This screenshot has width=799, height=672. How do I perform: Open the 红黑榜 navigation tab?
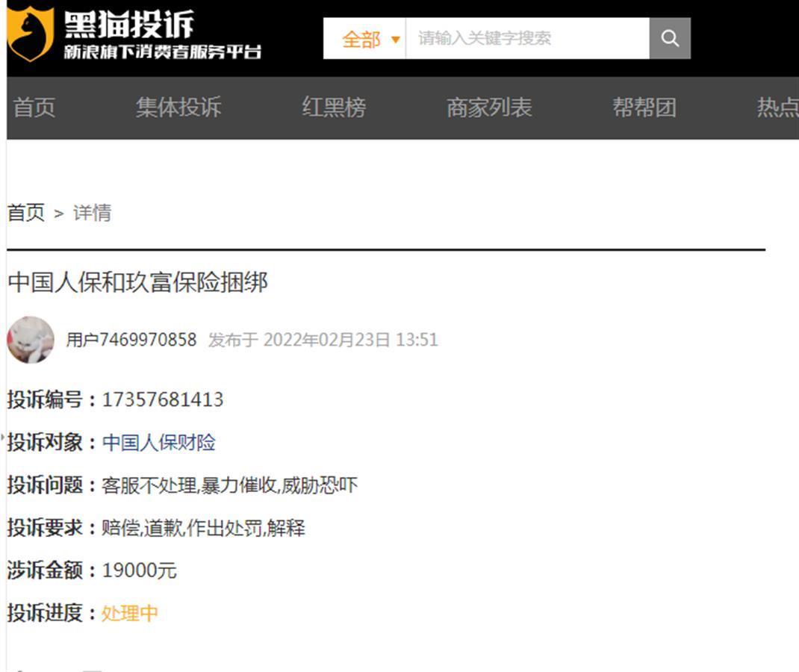pyautogui.click(x=334, y=108)
